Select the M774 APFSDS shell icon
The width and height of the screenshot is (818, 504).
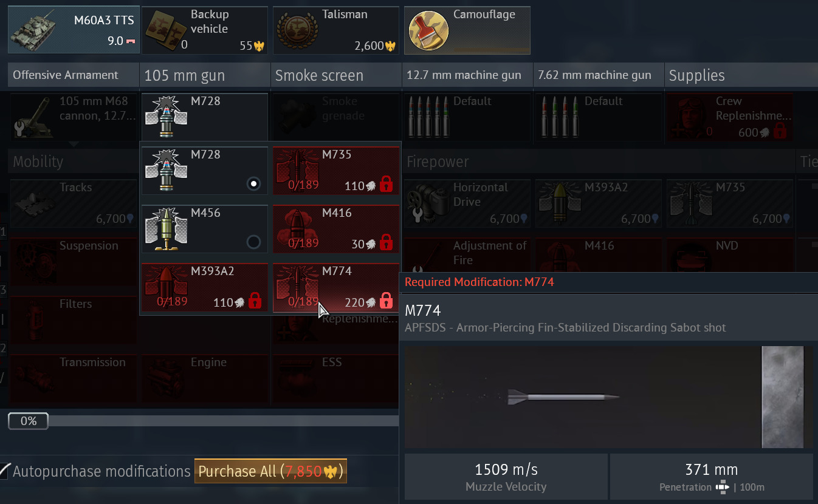coord(297,288)
